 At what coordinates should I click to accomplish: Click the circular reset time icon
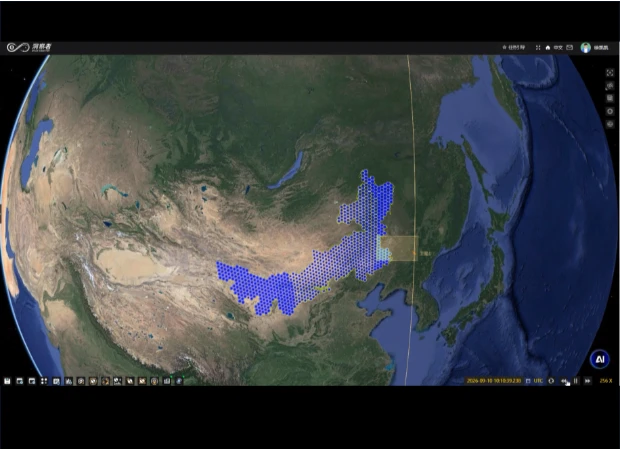(551, 381)
